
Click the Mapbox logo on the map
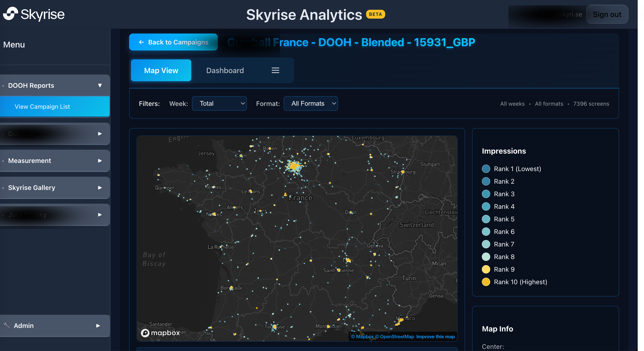point(160,333)
